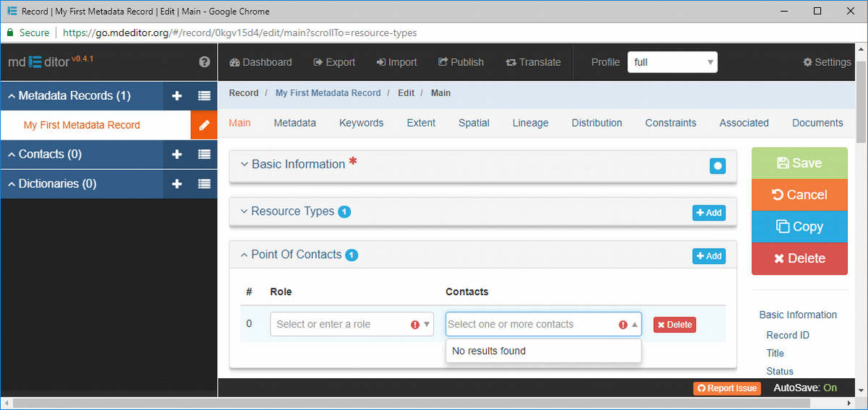Toggle the blue Basic Information circle button
This screenshot has width=868, height=410.
coord(718,166)
